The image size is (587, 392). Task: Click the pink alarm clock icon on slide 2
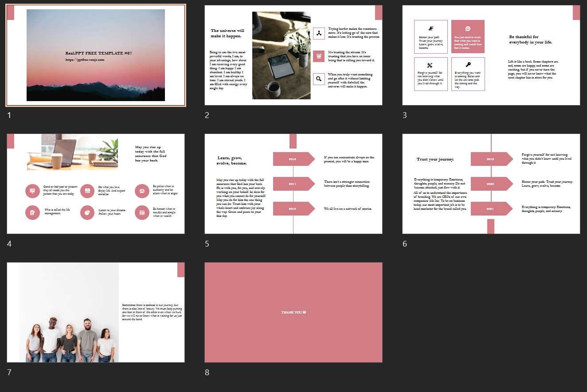tap(319, 56)
